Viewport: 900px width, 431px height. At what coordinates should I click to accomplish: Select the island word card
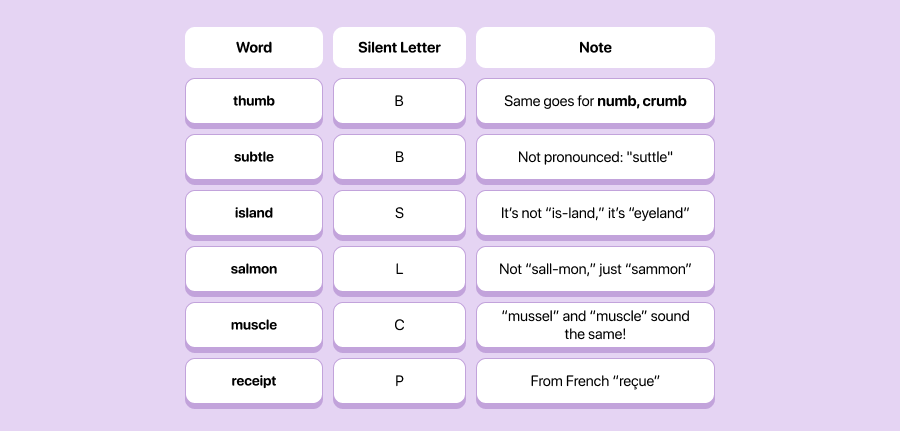(254, 213)
